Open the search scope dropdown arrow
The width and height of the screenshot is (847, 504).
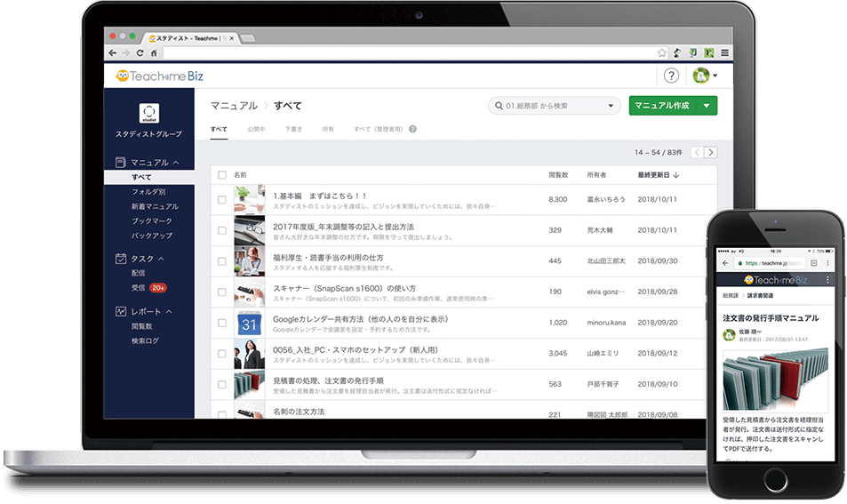click(611, 106)
